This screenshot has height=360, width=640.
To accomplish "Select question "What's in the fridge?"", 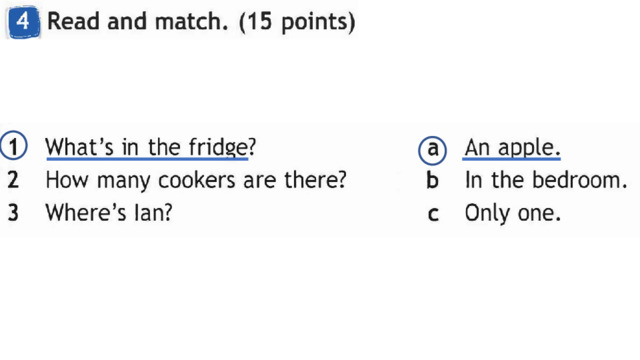I will click(151, 147).
